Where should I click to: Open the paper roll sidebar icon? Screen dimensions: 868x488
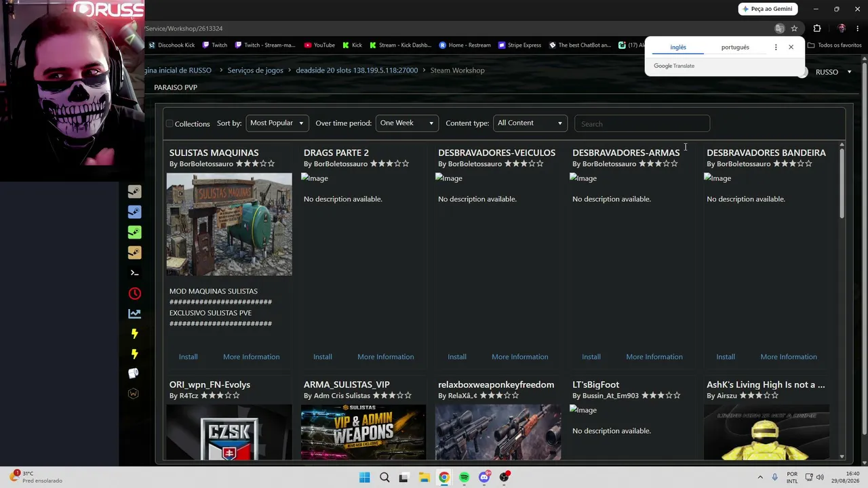pyautogui.click(x=134, y=373)
